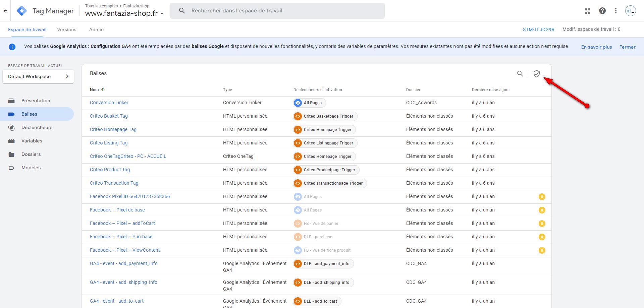Click the Tous les comptes breadcrumb

pos(101,6)
